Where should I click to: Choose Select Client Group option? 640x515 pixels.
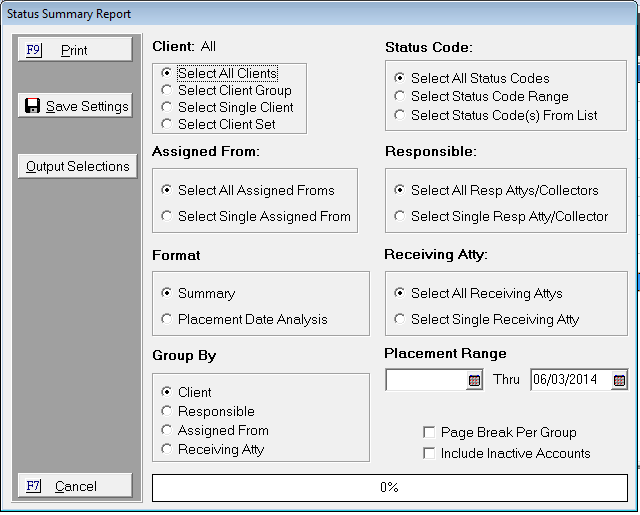(x=167, y=90)
